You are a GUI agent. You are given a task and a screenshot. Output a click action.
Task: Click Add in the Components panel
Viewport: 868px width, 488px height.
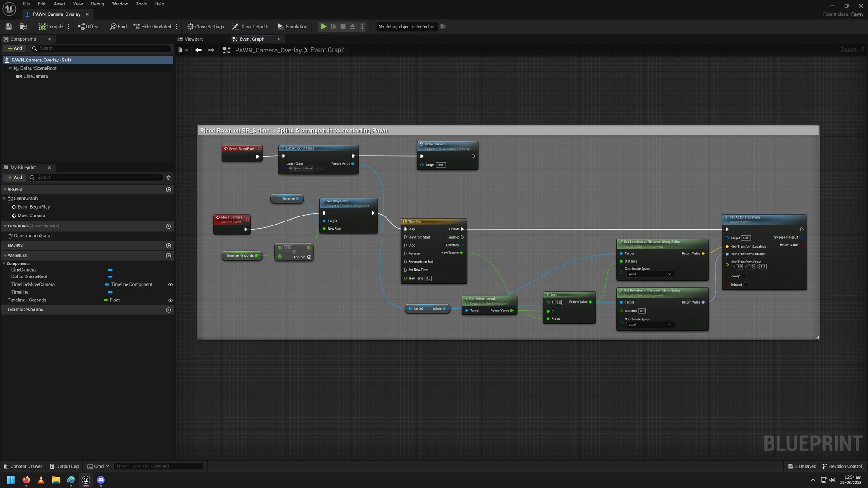click(14, 48)
